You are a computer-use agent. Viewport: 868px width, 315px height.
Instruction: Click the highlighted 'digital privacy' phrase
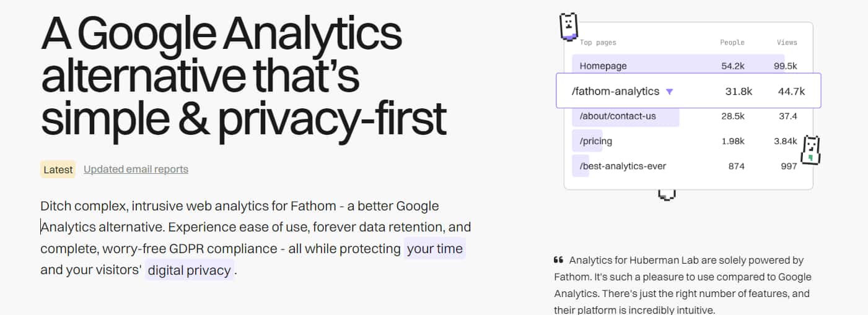[190, 270]
